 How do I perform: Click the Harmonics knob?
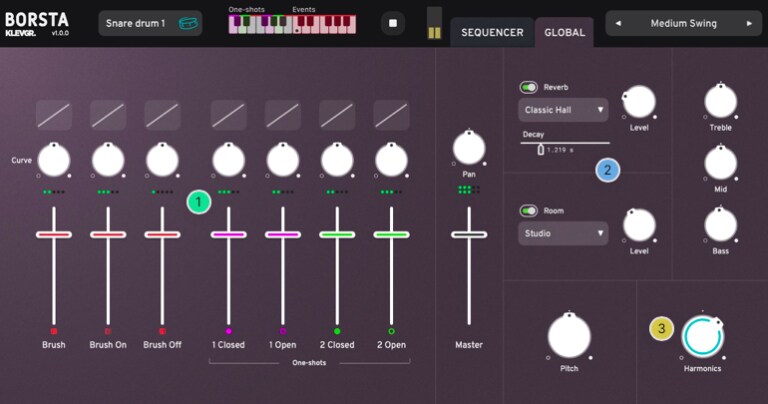click(x=703, y=336)
